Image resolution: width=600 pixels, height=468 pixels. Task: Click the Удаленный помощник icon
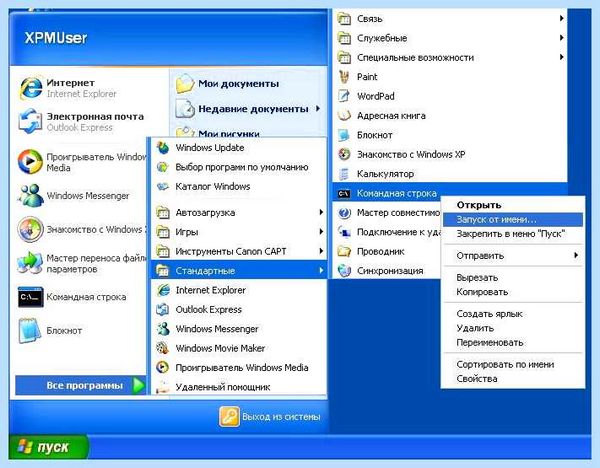pos(163,387)
